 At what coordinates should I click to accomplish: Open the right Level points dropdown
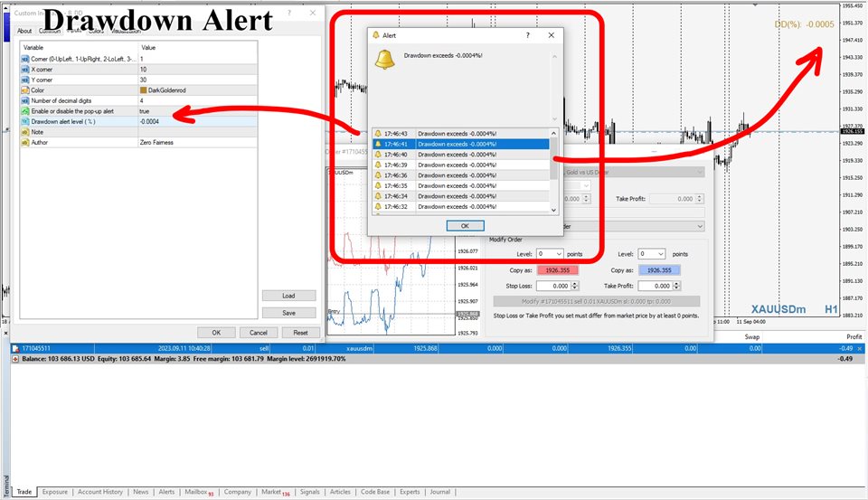(x=661, y=253)
